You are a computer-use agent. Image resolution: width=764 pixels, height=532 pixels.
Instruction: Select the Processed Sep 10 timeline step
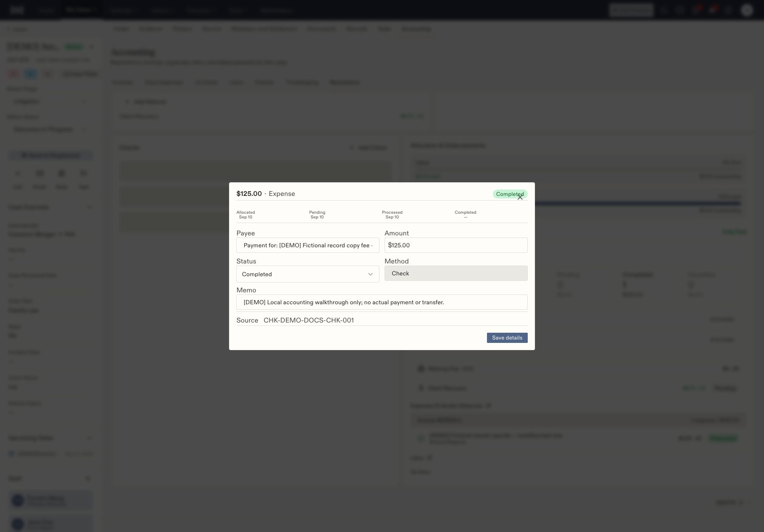(x=392, y=215)
